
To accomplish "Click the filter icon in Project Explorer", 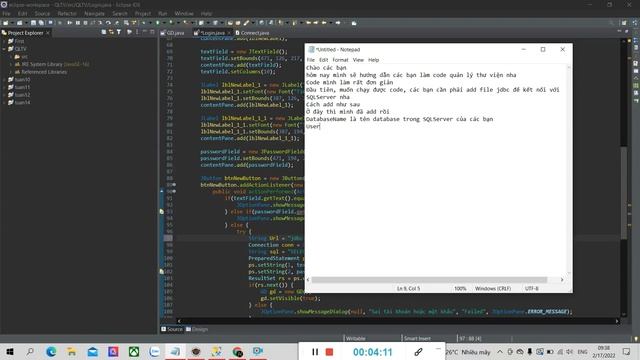I will pyautogui.click(x=119, y=32).
